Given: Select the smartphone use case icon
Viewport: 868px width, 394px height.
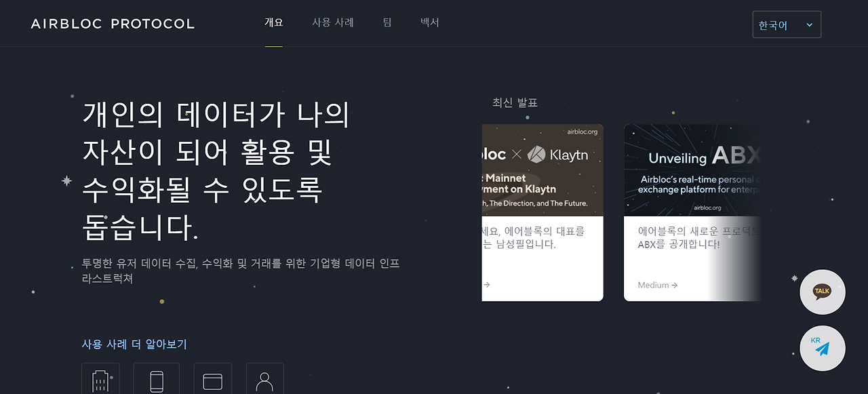Looking at the screenshot, I should click(x=156, y=378).
